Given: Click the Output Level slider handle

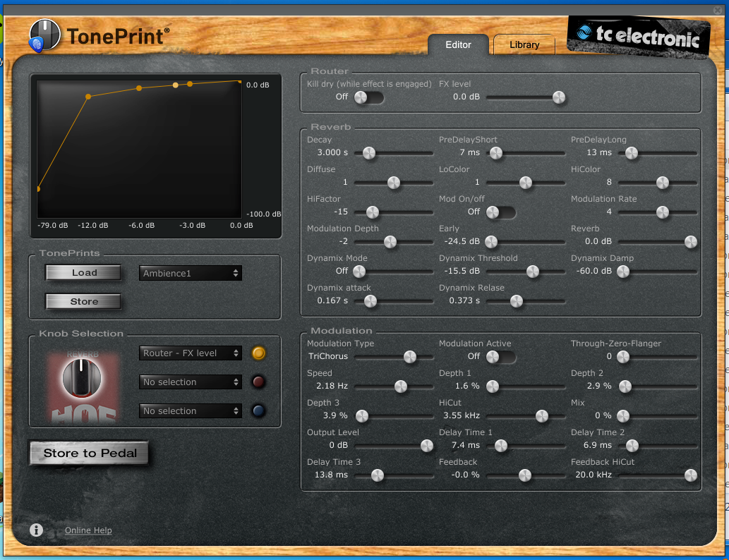Looking at the screenshot, I should [x=427, y=446].
